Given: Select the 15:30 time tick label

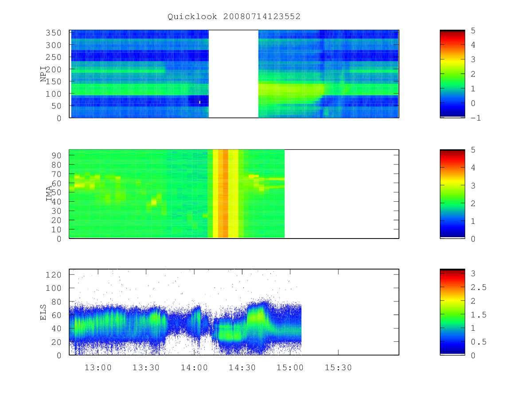Looking at the screenshot, I should [338, 368].
